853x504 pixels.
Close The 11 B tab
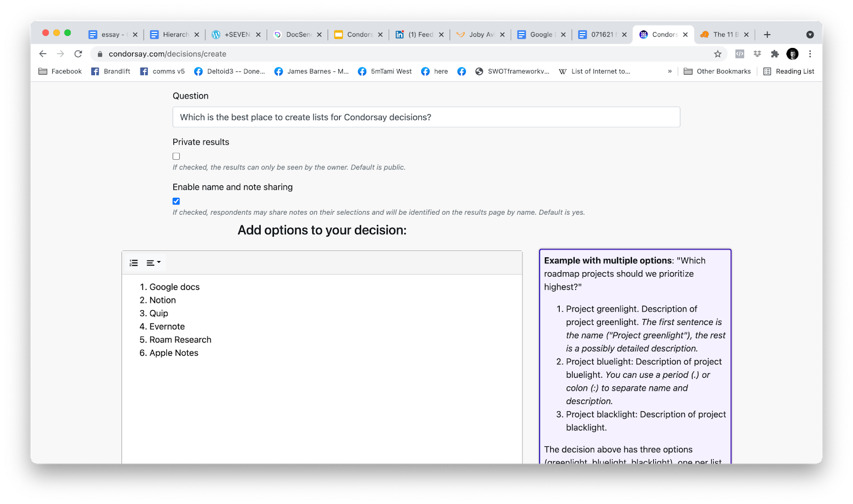(x=746, y=35)
